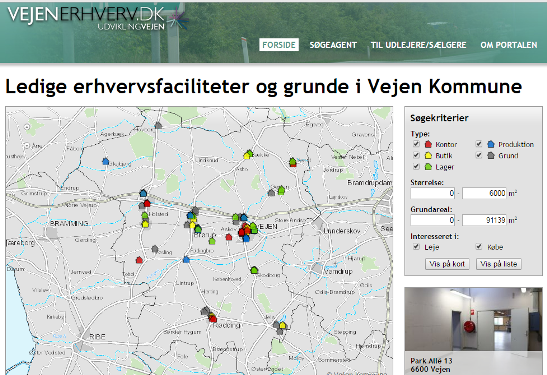This screenshot has height=375, width=547.
Task: Click the green marker at Bække
Action: [x=250, y=153]
